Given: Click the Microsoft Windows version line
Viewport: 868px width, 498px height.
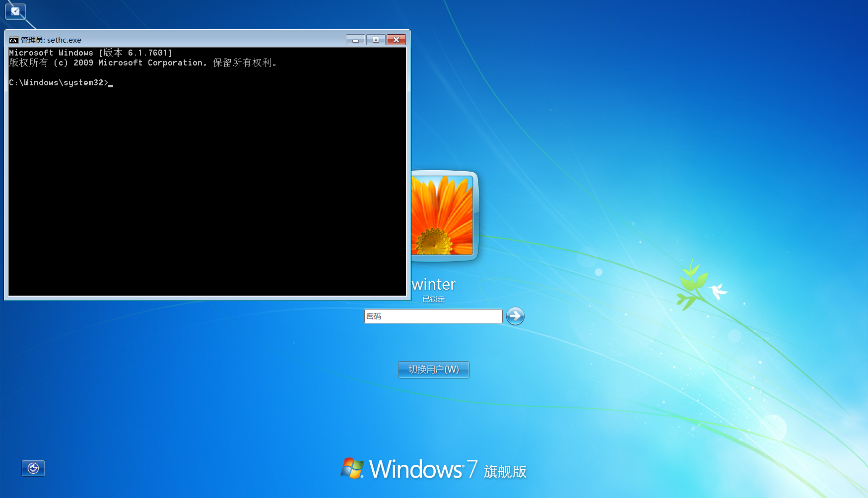Looking at the screenshot, I should [x=91, y=53].
